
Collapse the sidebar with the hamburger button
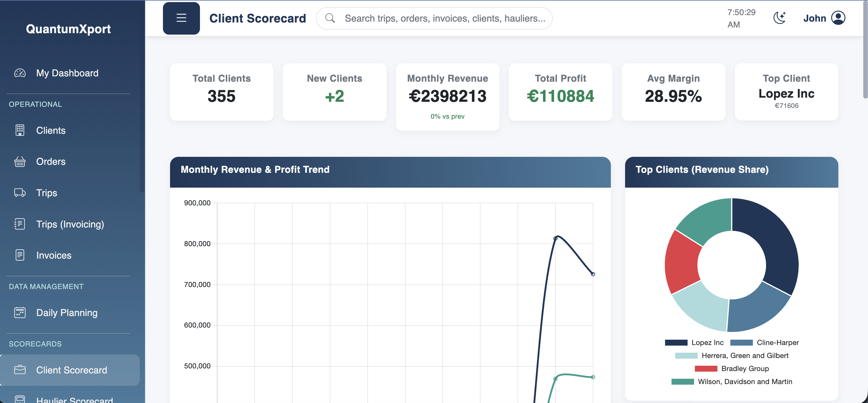pyautogui.click(x=181, y=18)
